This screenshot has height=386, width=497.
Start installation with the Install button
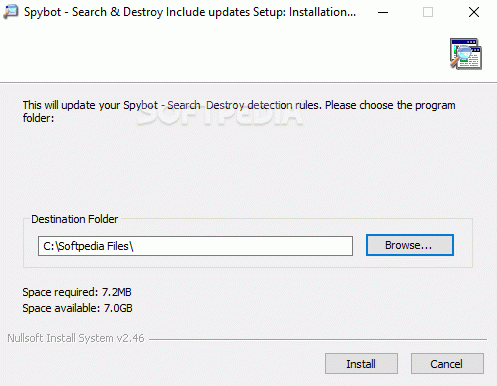pos(361,364)
